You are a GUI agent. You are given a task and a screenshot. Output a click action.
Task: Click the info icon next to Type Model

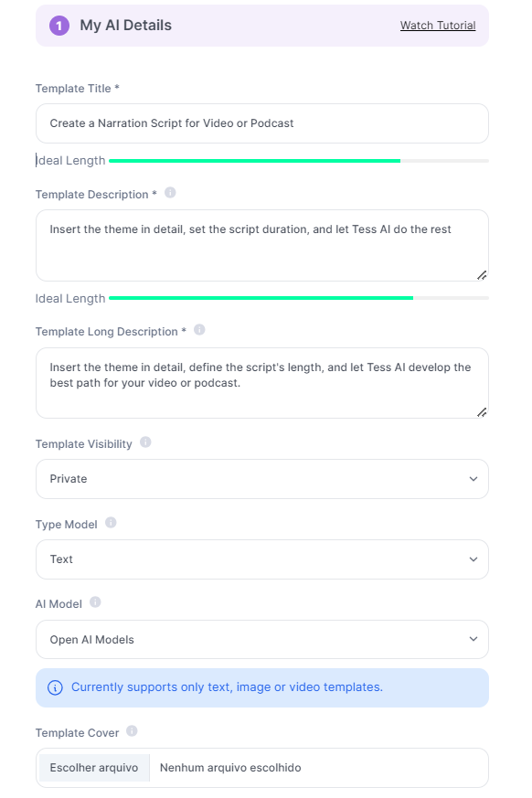pos(111,523)
